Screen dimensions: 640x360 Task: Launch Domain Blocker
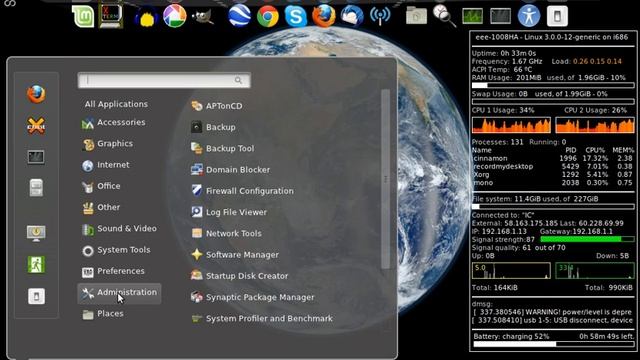pyautogui.click(x=230, y=170)
